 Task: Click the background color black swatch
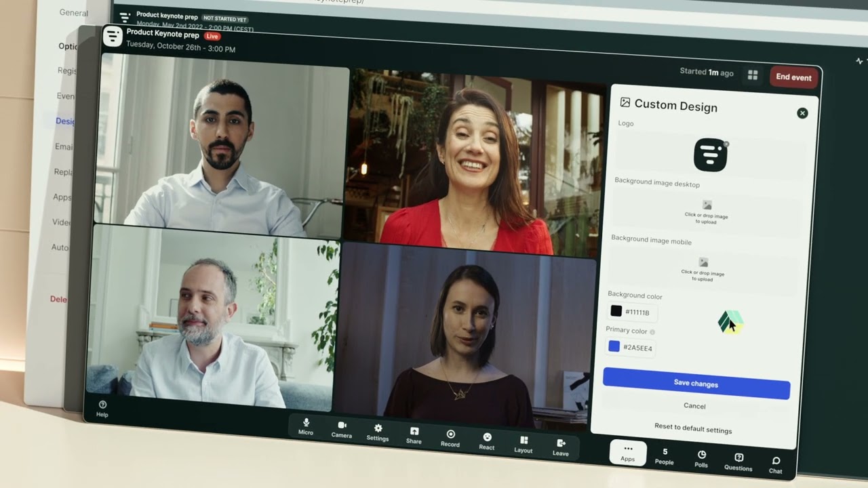tap(616, 310)
